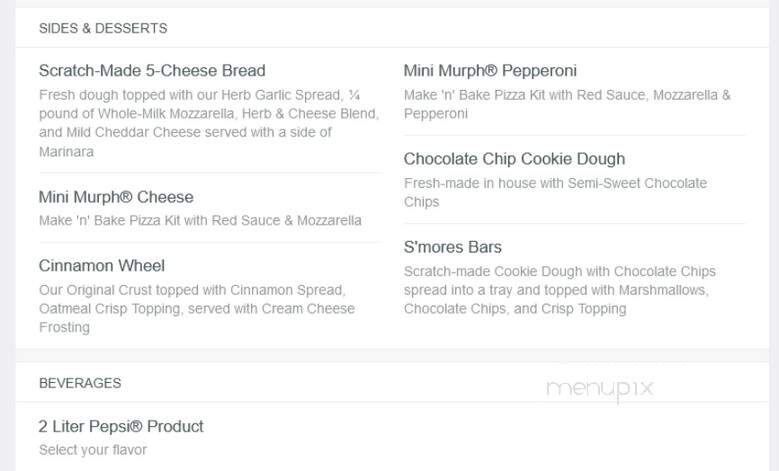Click the Cookie Dough description text
Screen dimensions: 779x471
coord(555,192)
